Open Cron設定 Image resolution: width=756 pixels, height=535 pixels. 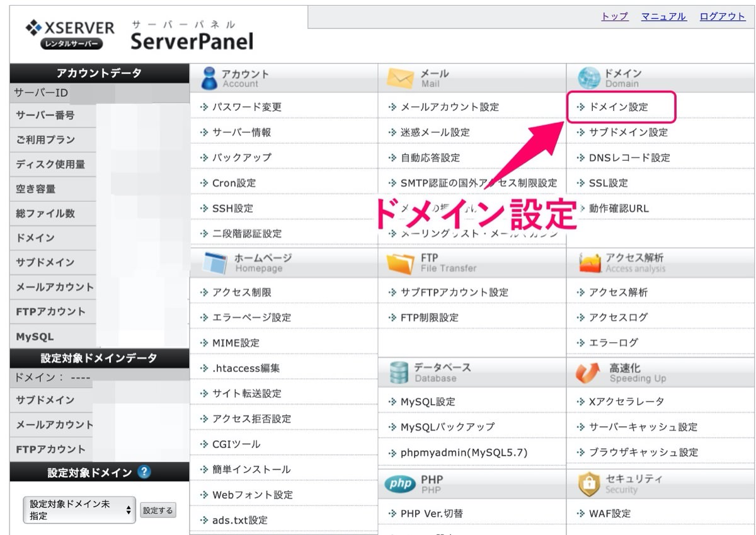234,183
